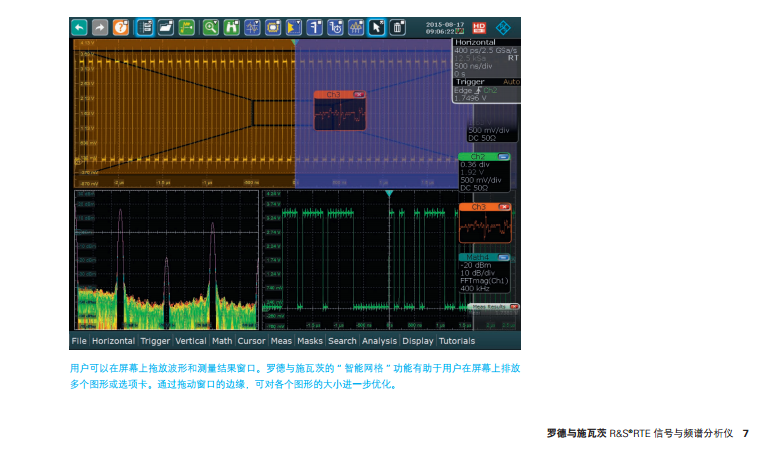Viewport: 783px width, 459px height.
Task: Click the Rohde & Schwarz diamond logo
Action: [503, 27]
